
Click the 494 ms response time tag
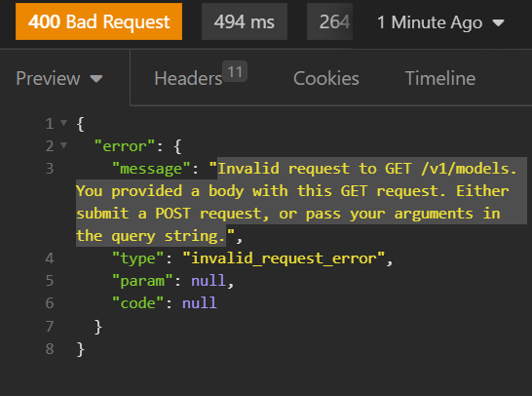click(245, 21)
